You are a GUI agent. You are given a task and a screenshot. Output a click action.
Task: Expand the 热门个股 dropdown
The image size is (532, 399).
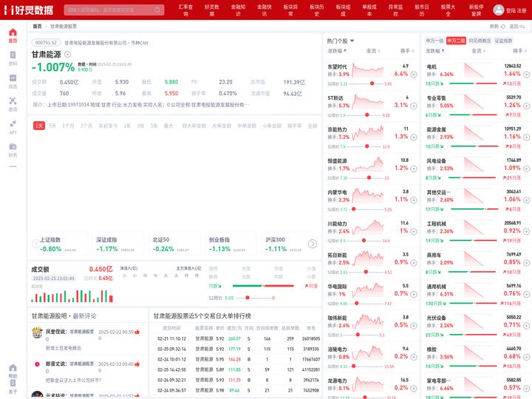[352, 41]
